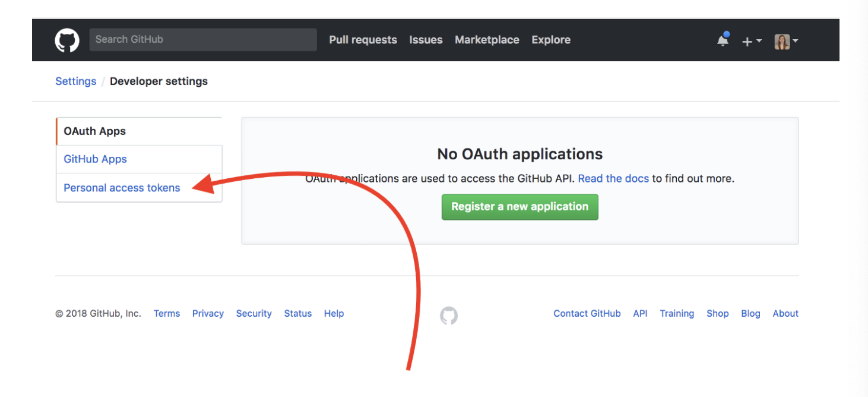This screenshot has width=868, height=397.
Task: Click the No OAuth applications heading
Action: [x=520, y=155]
